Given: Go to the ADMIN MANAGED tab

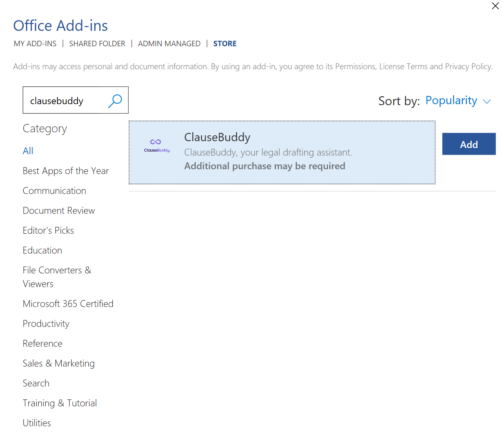Looking at the screenshot, I should pos(169,44).
